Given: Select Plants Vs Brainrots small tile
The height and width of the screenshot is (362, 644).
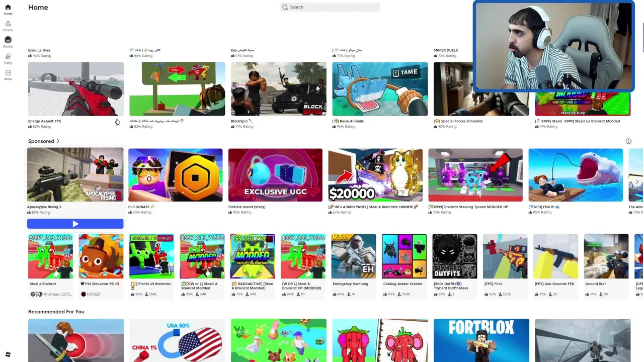Looking at the screenshot, I should 151,256.
